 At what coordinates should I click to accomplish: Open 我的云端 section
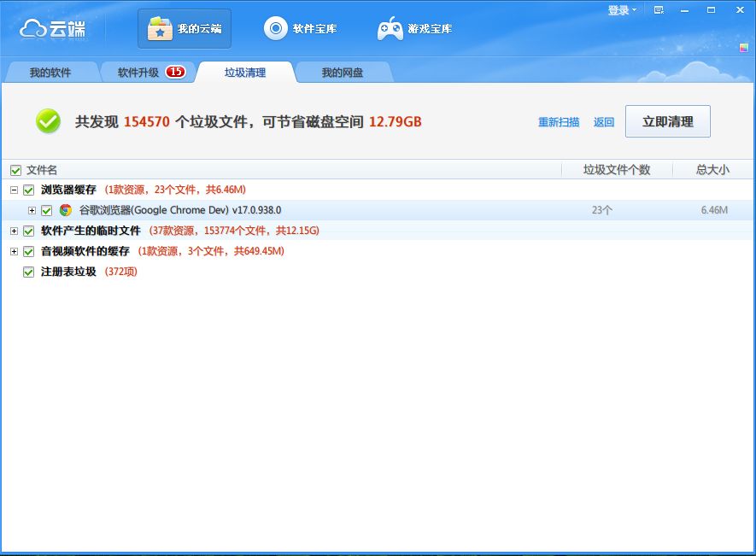[185, 29]
